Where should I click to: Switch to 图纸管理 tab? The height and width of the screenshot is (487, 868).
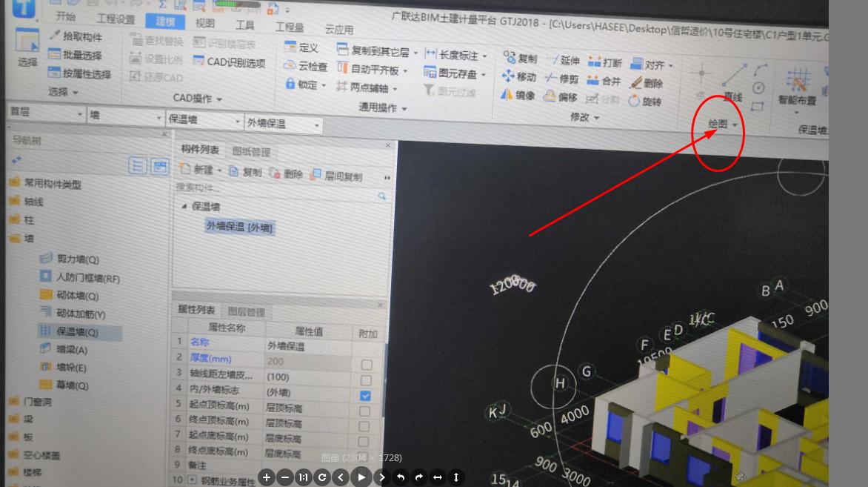251,152
